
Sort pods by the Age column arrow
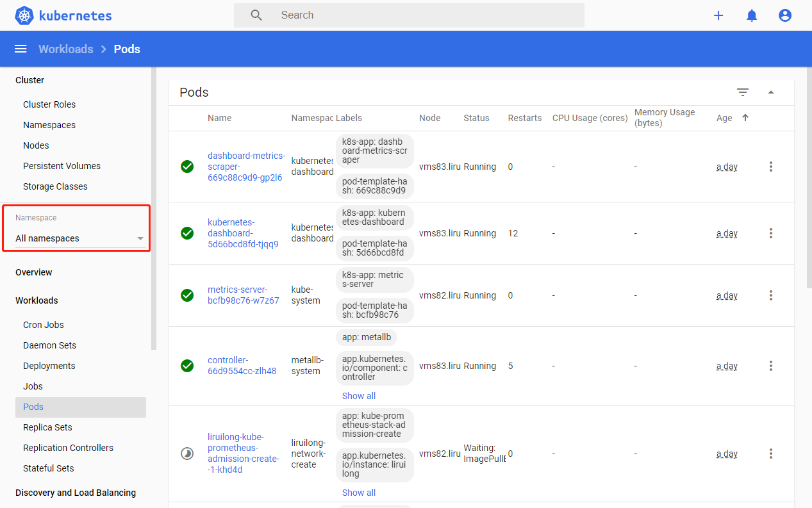click(x=745, y=118)
